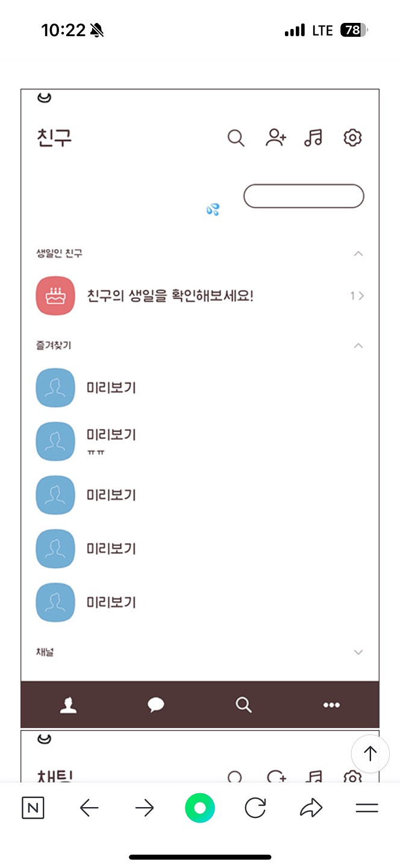The height and width of the screenshot is (868, 400).
Task: Expand the 채널 section
Action: (x=358, y=652)
